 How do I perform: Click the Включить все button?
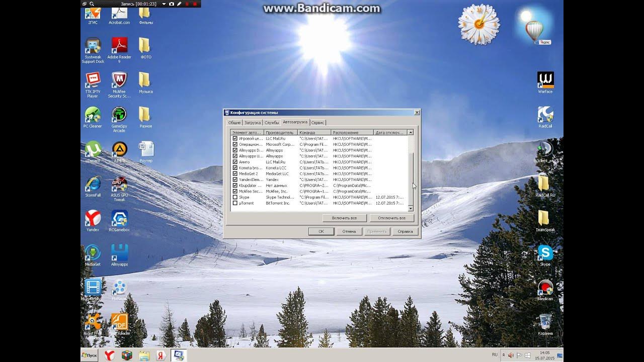pos(344,218)
